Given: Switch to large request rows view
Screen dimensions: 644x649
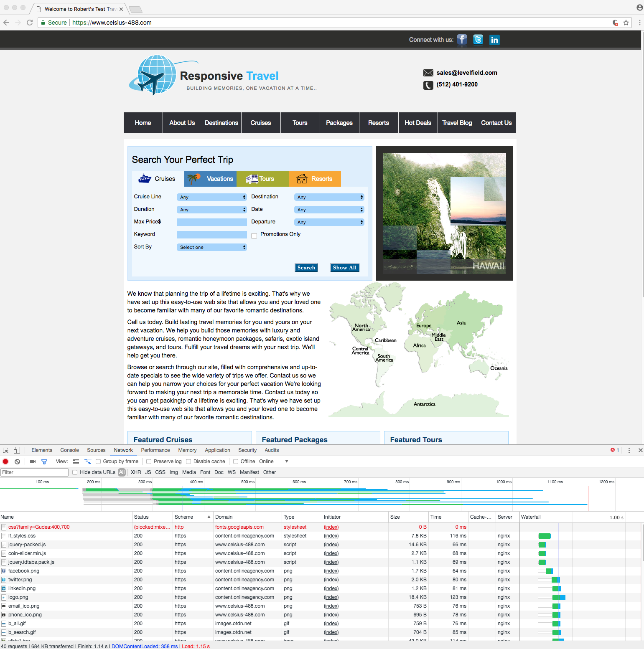Looking at the screenshot, I should (76, 461).
